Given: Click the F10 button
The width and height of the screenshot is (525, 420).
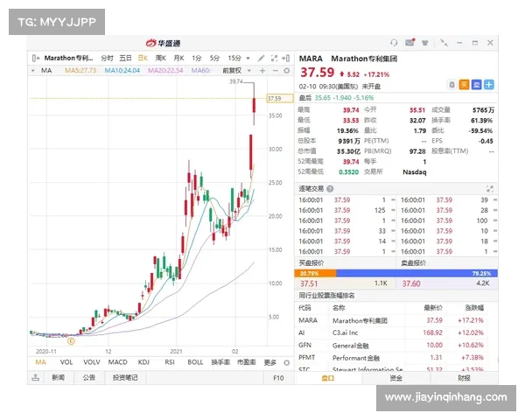Looking at the screenshot, I should coord(278,378).
